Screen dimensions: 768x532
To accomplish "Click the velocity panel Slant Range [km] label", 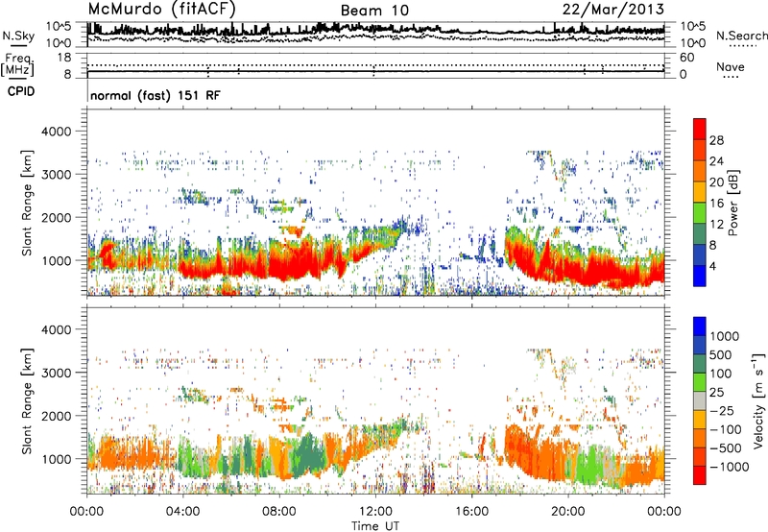I will coord(27,401).
